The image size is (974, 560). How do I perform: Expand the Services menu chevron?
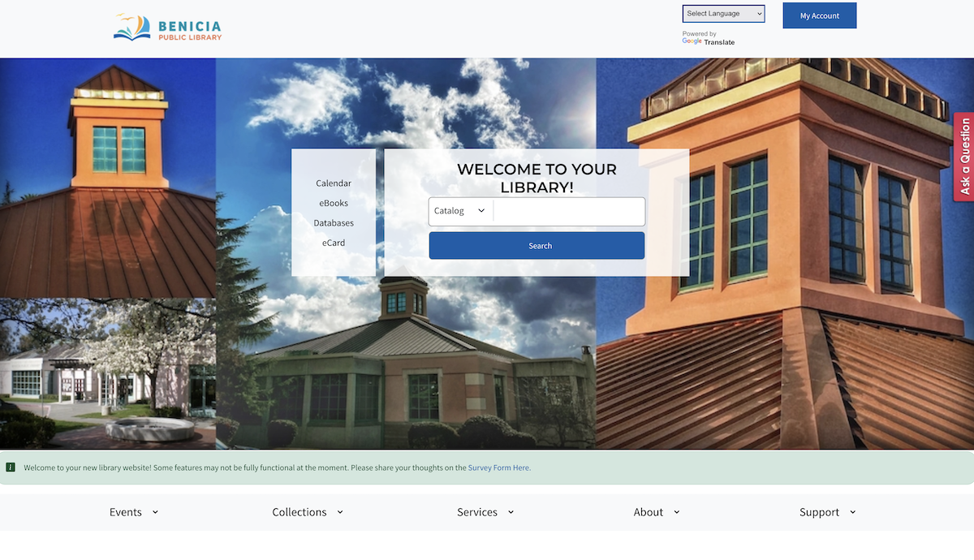click(x=511, y=512)
